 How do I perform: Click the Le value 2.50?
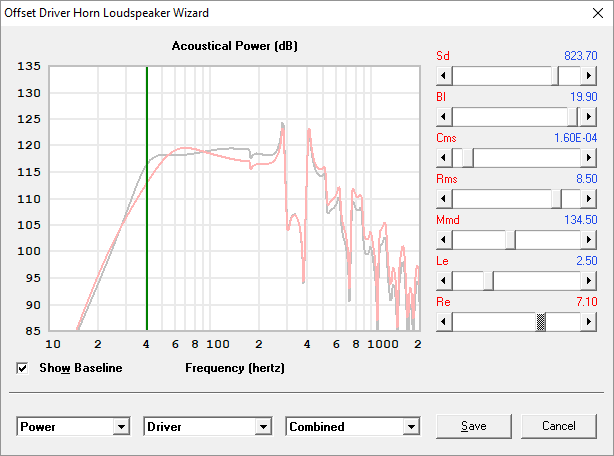(x=587, y=261)
